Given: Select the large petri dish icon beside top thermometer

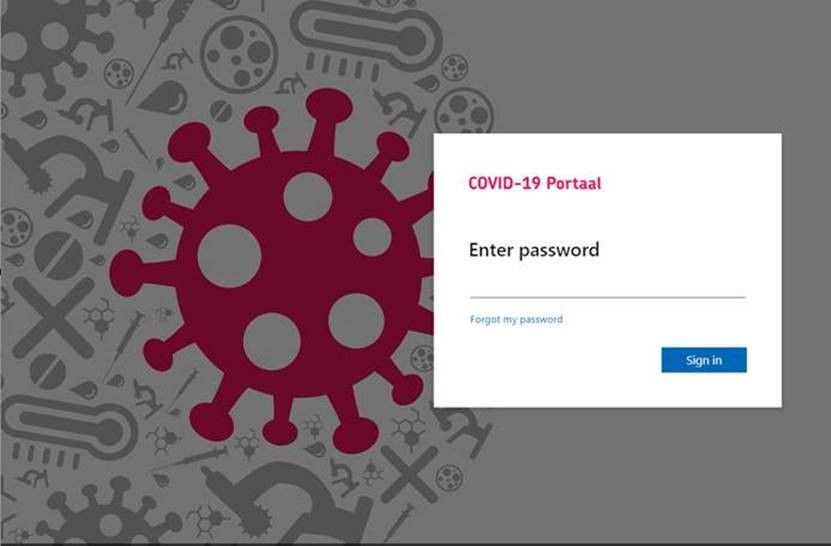Looking at the screenshot, I should pos(238,54).
